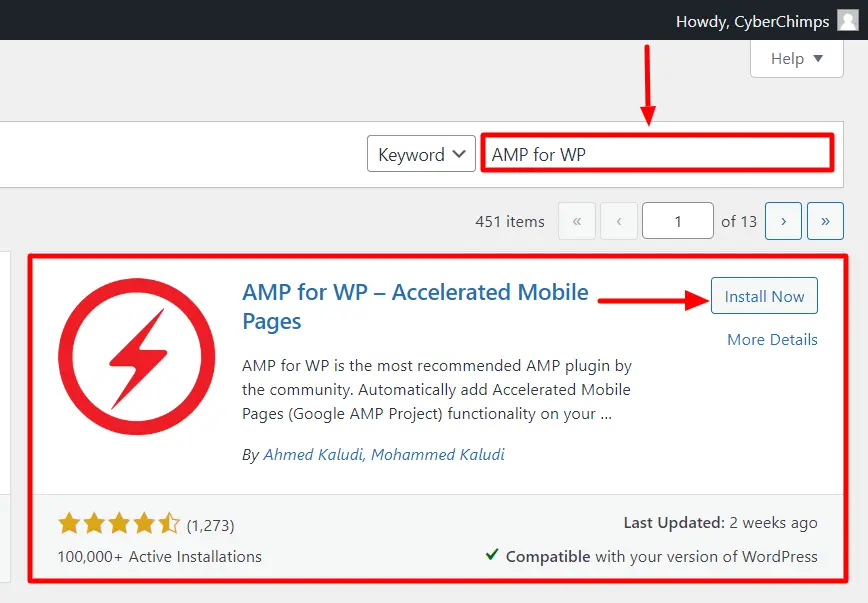Image resolution: width=868 pixels, height=603 pixels.
Task: Click the Last Updated: 2 weeks ago text
Action: point(720,523)
